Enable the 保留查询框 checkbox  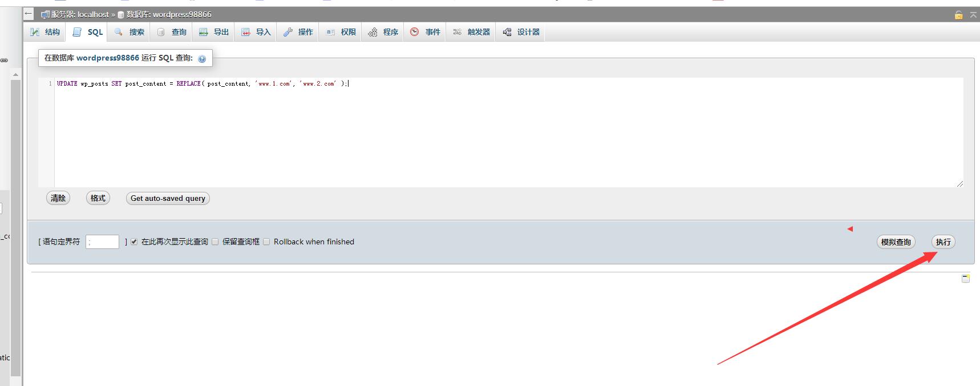(x=215, y=242)
